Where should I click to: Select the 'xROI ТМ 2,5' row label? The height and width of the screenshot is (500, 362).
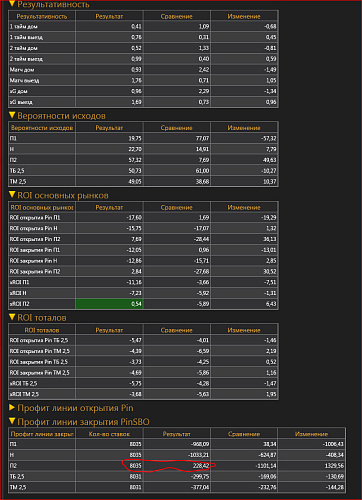coord(24,394)
